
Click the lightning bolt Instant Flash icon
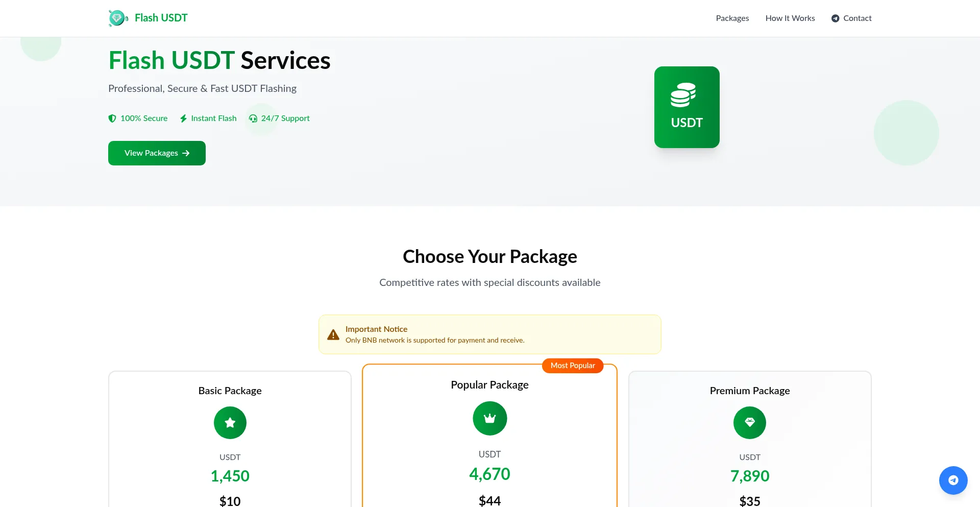(x=183, y=118)
